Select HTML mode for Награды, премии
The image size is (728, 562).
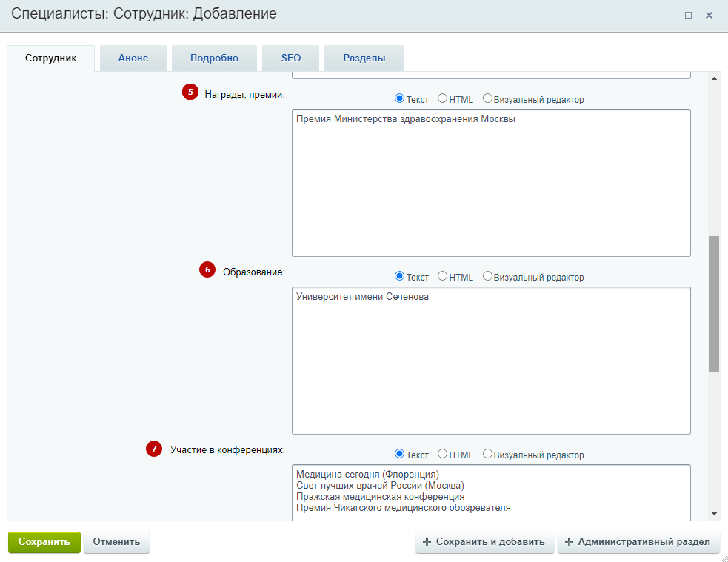click(442, 98)
